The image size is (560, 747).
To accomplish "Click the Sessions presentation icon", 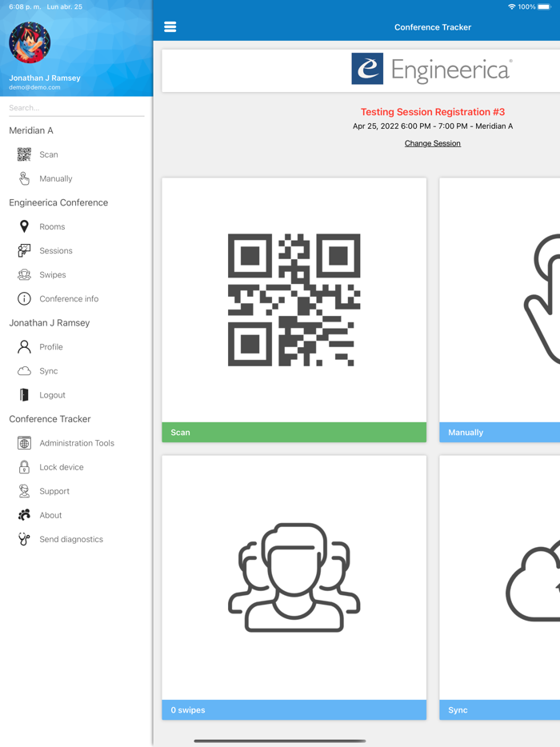I will (x=24, y=250).
